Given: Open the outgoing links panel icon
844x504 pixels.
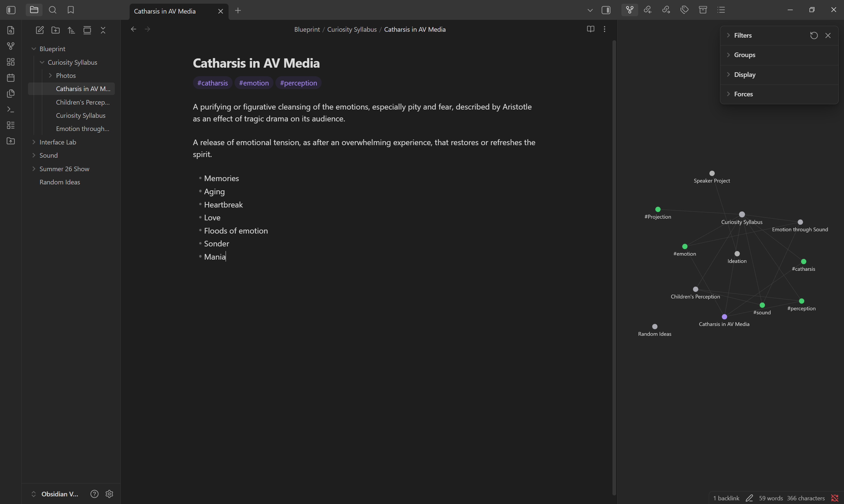Looking at the screenshot, I should click(666, 10).
